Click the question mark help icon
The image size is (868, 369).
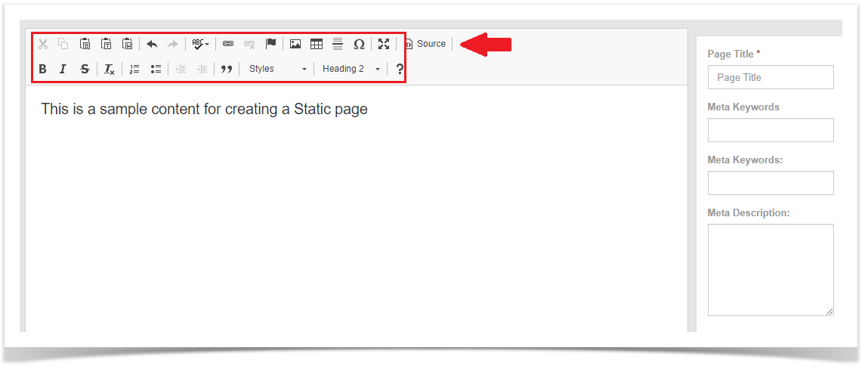[x=400, y=70]
